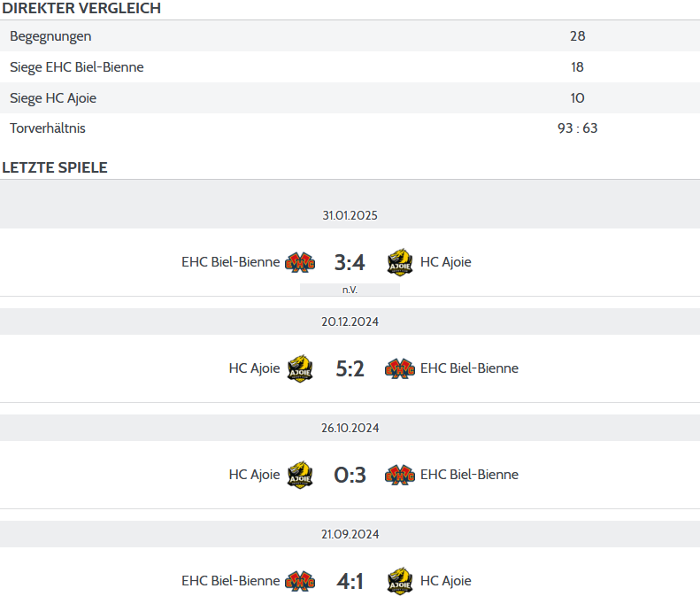
Task: Click EHC Biel-Bienne logo in 26.10.2024 match
Action: (x=400, y=475)
